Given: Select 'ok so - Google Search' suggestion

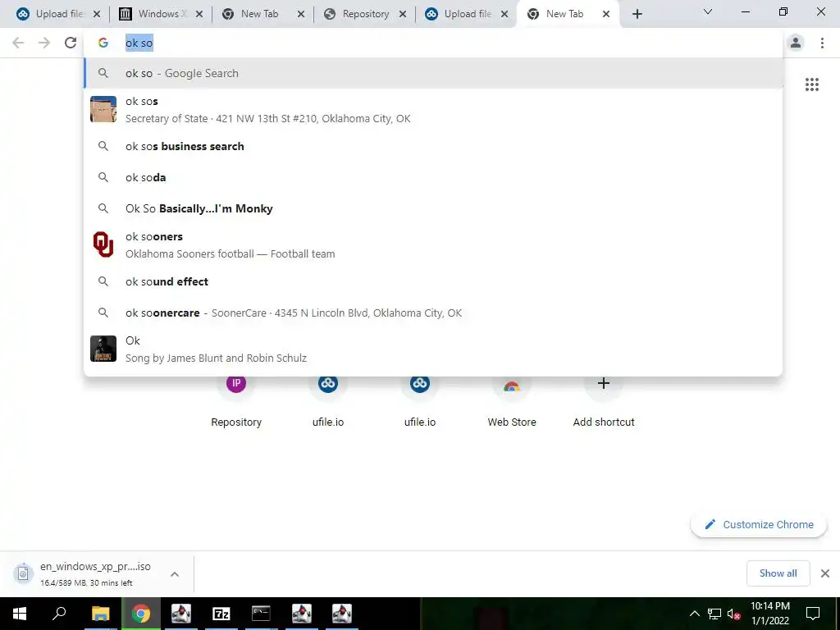Looking at the screenshot, I should [x=433, y=73].
